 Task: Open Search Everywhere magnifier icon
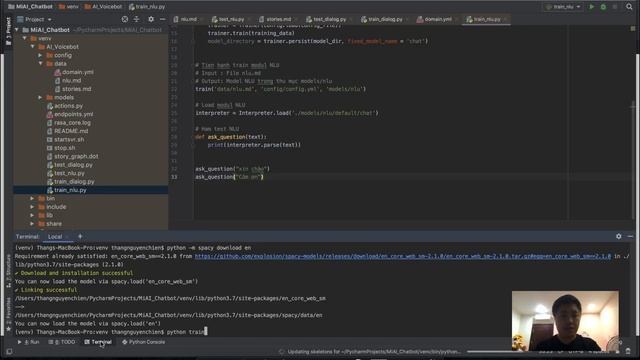coord(629,7)
